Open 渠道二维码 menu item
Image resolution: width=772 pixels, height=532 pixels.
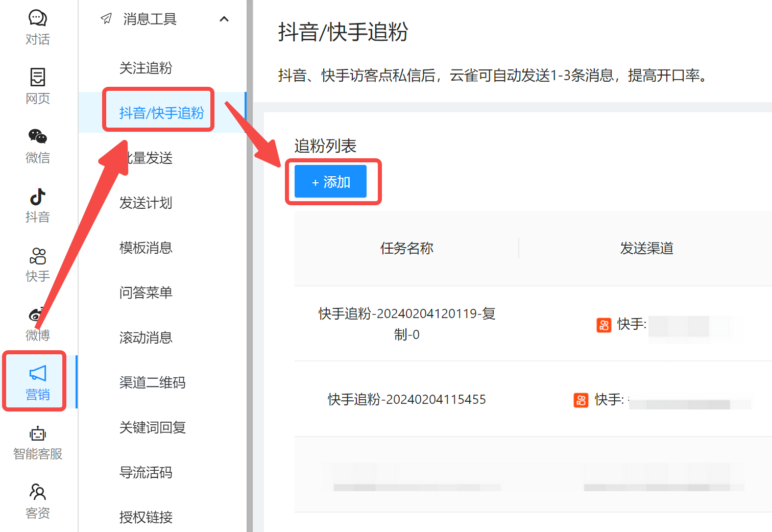[x=152, y=382]
